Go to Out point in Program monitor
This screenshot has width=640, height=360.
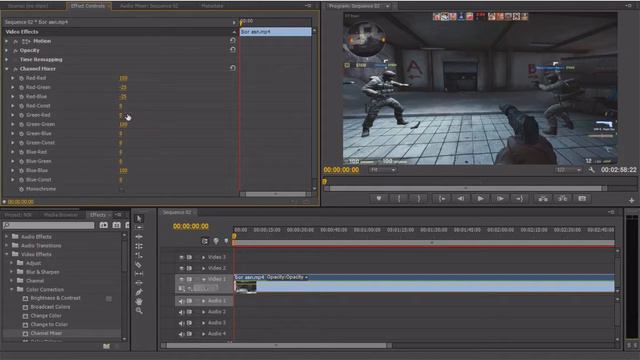[x=520, y=198]
